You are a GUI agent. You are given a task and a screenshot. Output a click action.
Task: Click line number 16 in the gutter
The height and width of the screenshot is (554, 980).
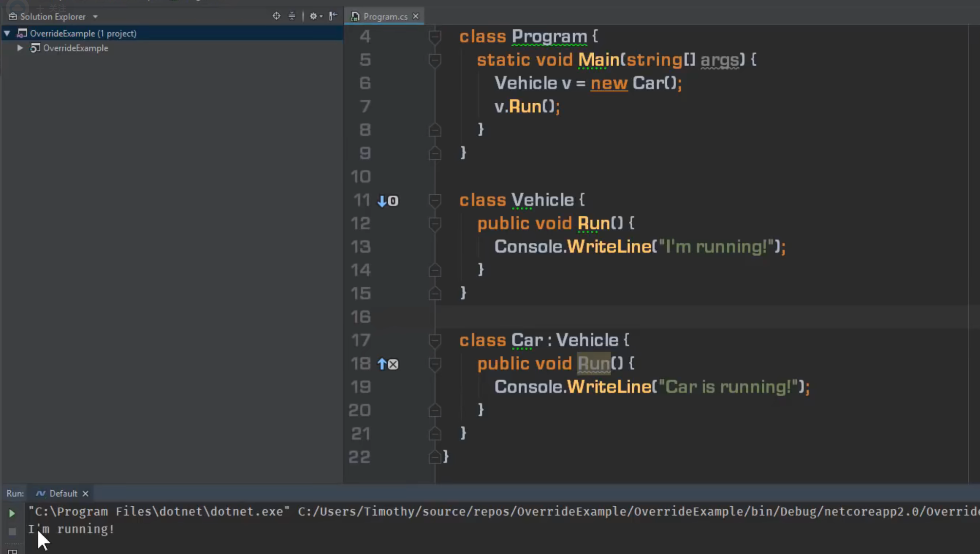(361, 317)
